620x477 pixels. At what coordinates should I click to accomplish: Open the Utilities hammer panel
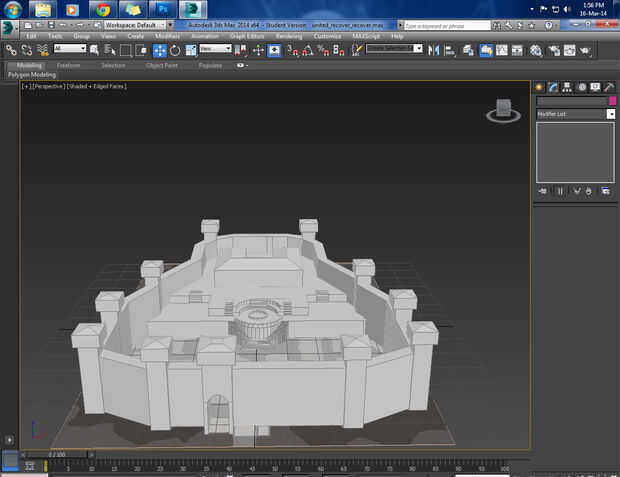[609, 87]
